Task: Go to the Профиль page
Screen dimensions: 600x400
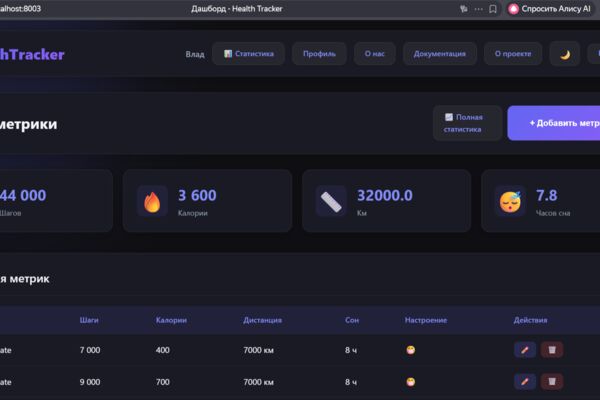Action: [319, 54]
